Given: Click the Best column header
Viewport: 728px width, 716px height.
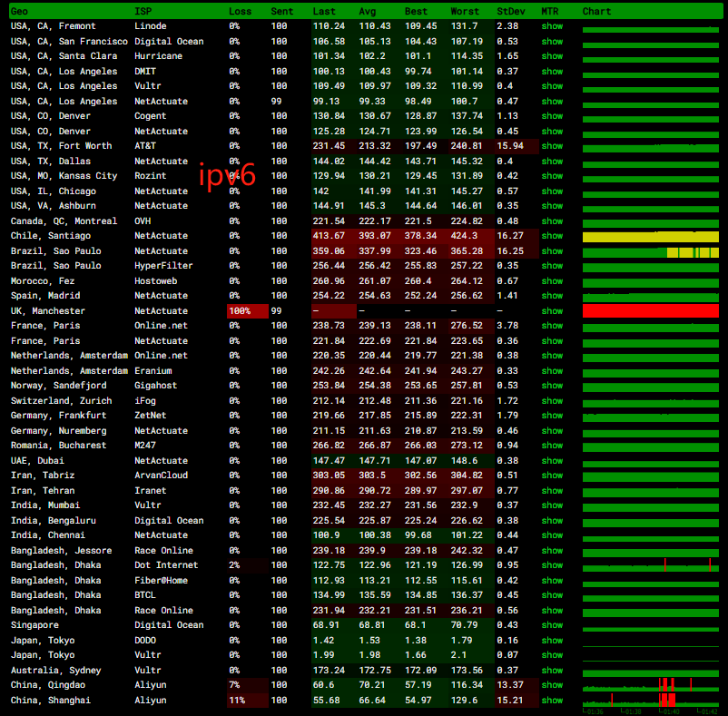Looking at the screenshot, I should [416, 11].
